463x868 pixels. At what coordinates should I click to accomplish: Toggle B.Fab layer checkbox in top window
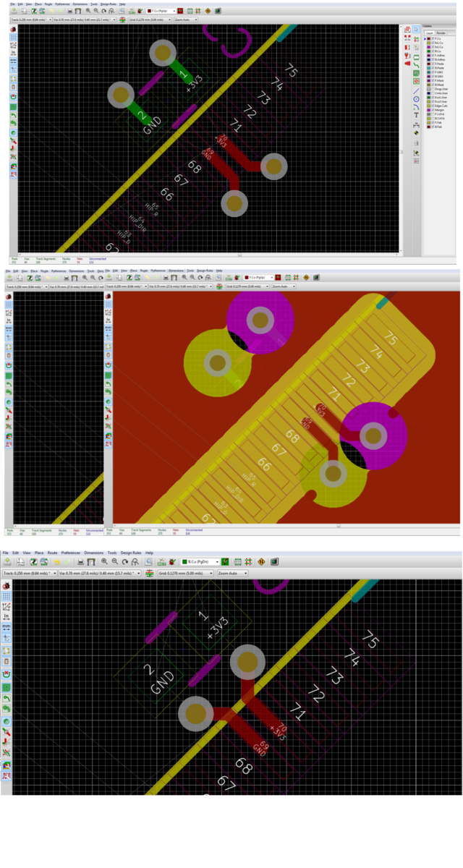(x=433, y=127)
